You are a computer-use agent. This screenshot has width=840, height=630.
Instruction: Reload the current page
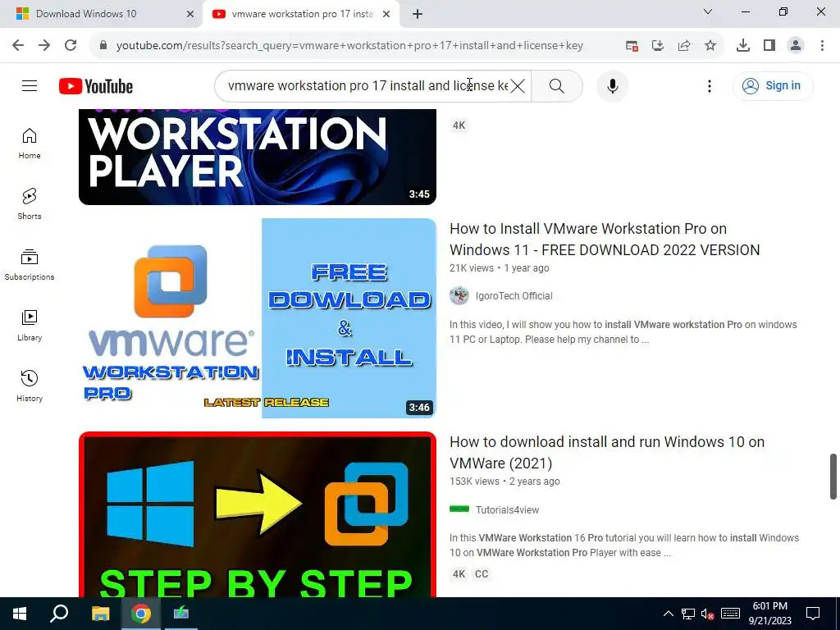(x=71, y=45)
